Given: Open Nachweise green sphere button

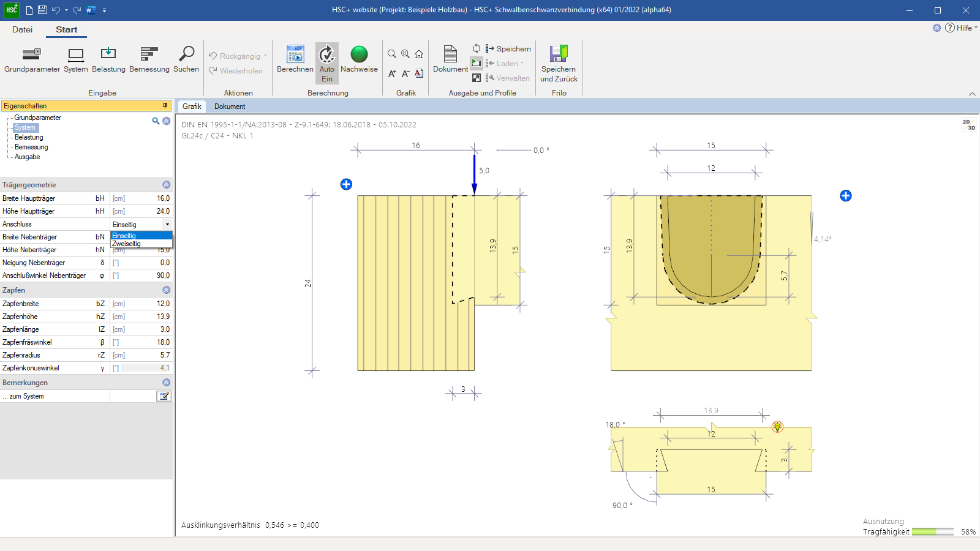Looking at the screenshot, I should pyautogui.click(x=359, y=60).
